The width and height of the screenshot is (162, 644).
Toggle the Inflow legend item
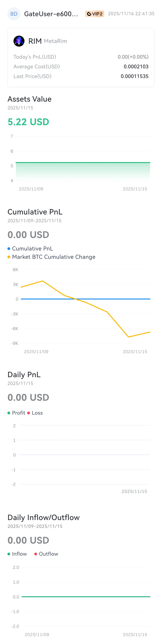17,554
